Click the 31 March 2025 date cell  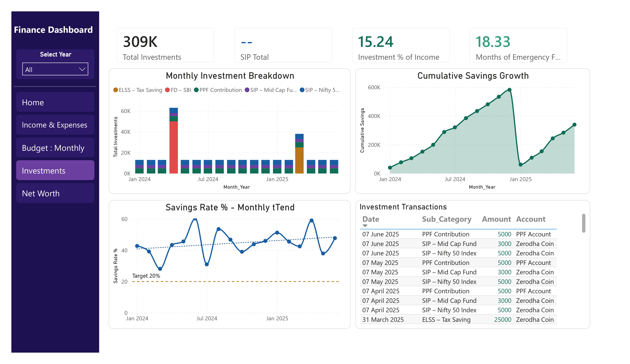coord(383,320)
